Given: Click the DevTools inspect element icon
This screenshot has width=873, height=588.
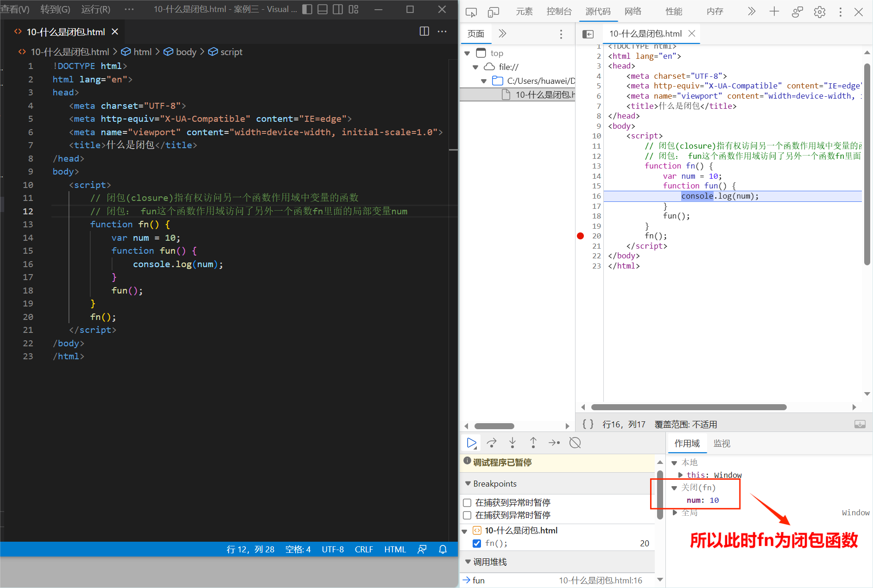Looking at the screenshot, I should point(471,12).
